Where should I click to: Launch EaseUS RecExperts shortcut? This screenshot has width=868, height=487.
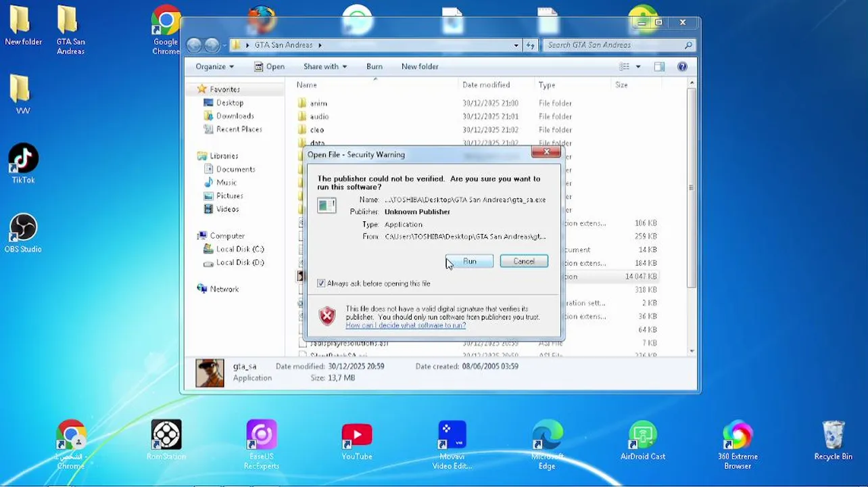tap(262, 444)
